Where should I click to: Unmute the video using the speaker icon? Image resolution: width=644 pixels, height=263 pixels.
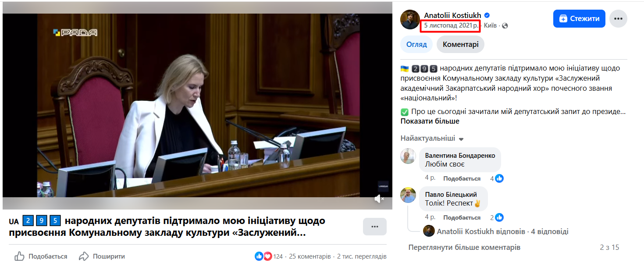click(x=379, y=199)
